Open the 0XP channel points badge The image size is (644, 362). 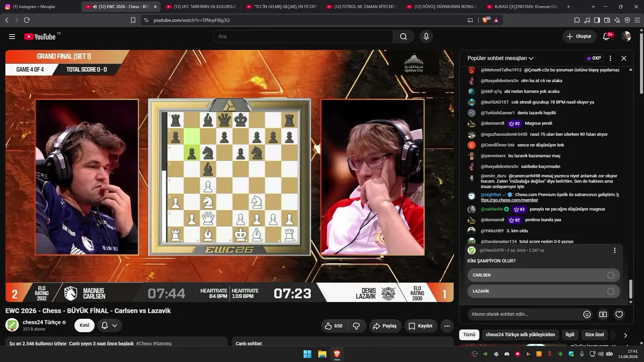point(594,58)
